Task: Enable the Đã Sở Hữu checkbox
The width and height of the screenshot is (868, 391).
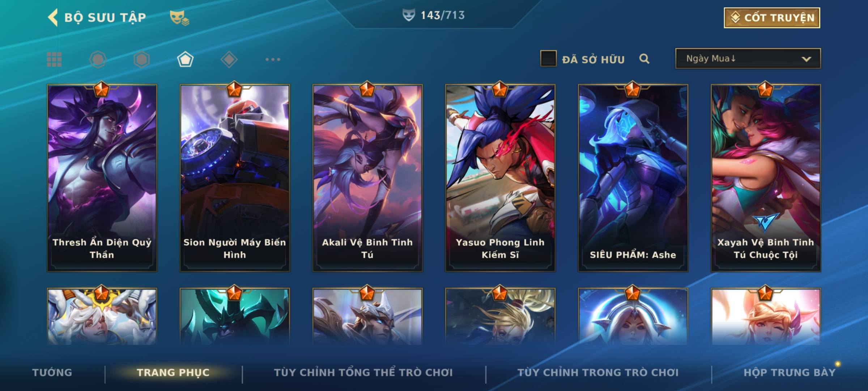Action: coord(548,59)
